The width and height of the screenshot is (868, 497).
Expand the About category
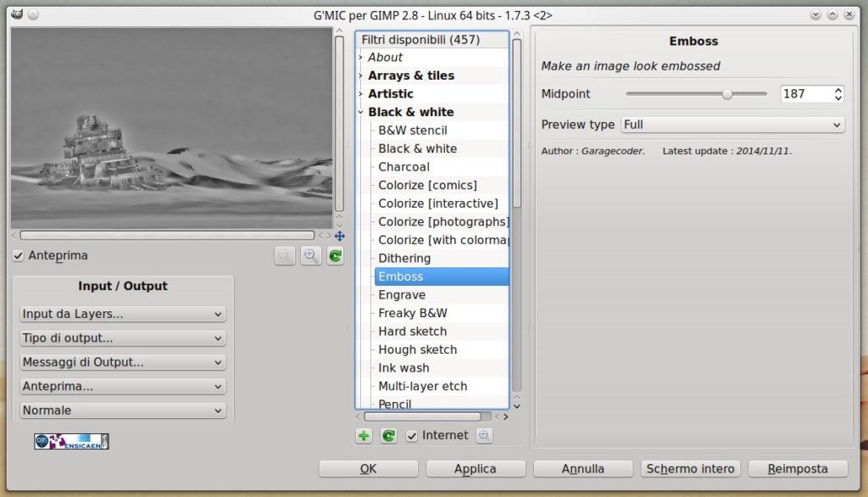[x=361, y=57]
